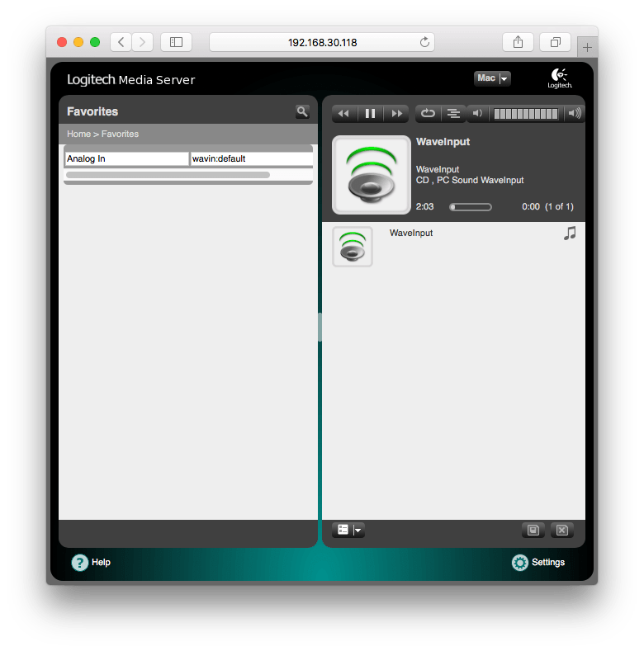Go to Home in breadcrumb
This screenshot has width=644, height=651.
pyautogui.click(x=78, y=134)
